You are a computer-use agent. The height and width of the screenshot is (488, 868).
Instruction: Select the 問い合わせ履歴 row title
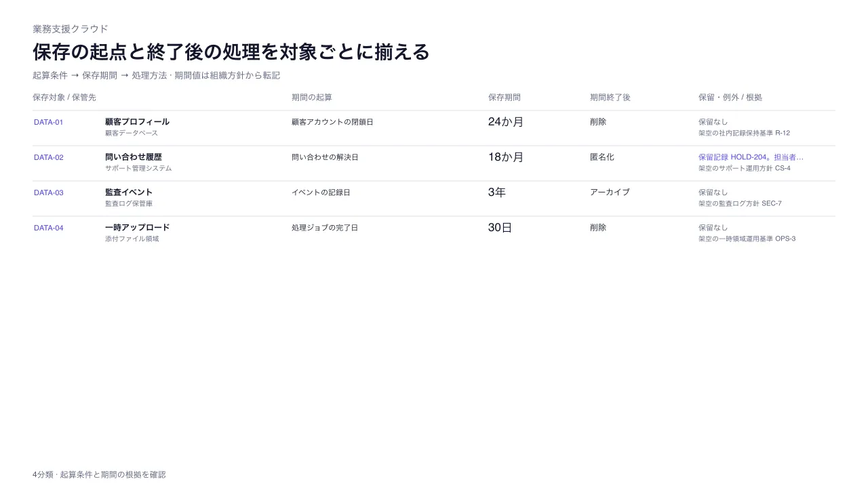click(134, 157)
